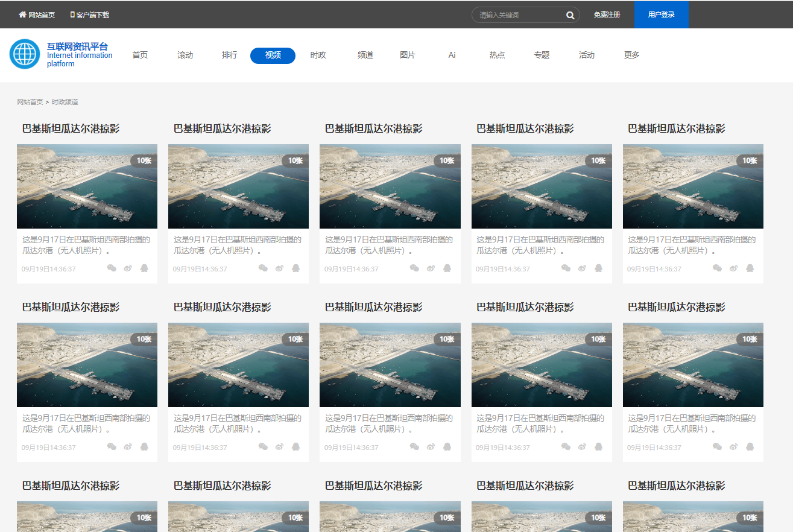Screen dimensions: 793x532
Task: Click the 用户登录 login button
Action: click(x=661, y=15)
